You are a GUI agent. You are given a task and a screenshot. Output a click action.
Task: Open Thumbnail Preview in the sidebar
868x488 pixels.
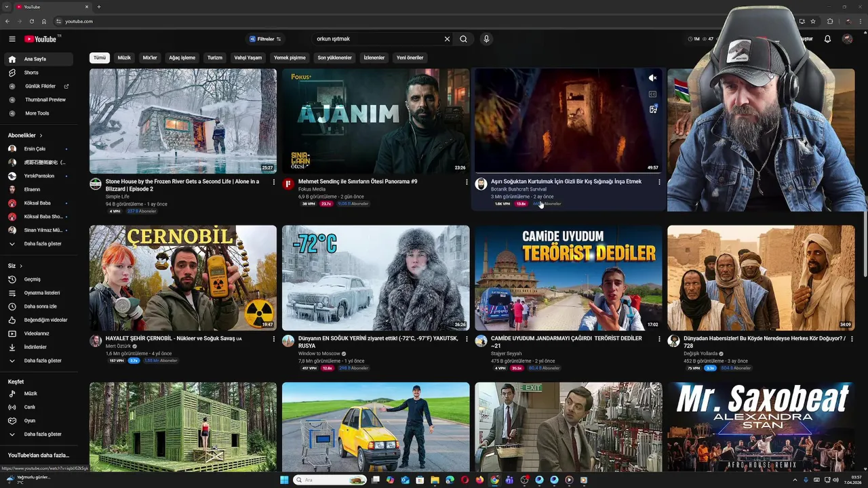coord(37,100)
